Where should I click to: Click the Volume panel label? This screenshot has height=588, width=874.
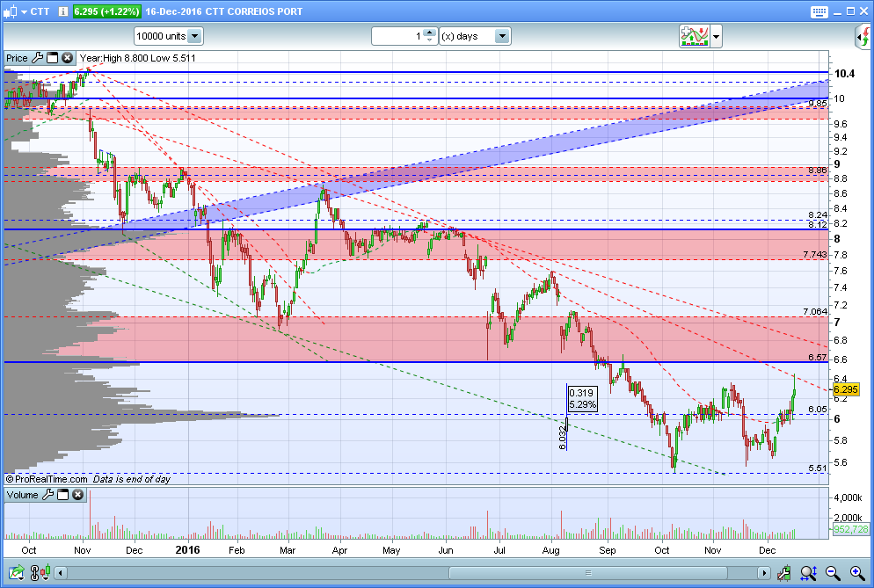tap(22, 495)
